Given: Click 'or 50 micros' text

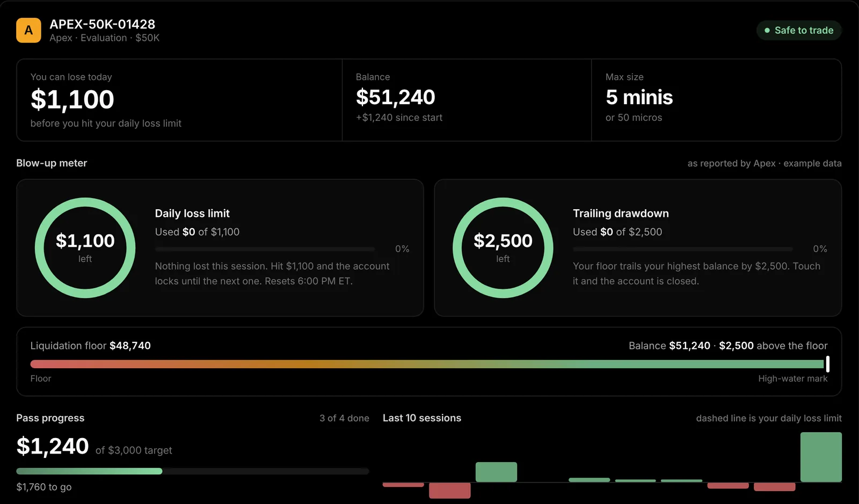Looking at the screenshot, I should [634, 118].
